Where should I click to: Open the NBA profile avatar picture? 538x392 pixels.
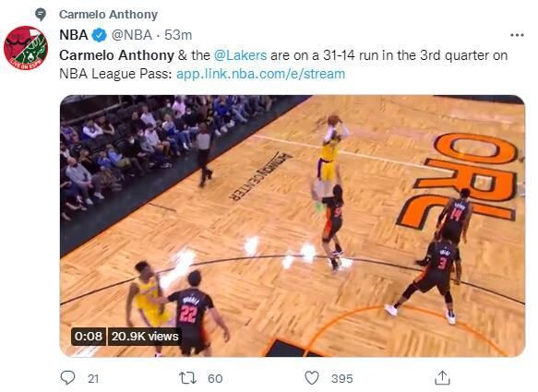pyautogui.click(x=26, y=48)
